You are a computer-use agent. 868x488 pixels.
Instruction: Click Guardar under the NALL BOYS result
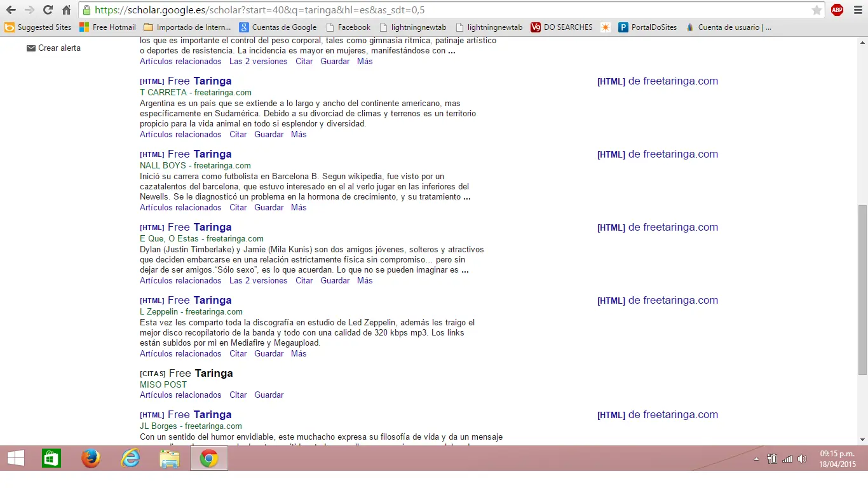[x=269, y=207]
